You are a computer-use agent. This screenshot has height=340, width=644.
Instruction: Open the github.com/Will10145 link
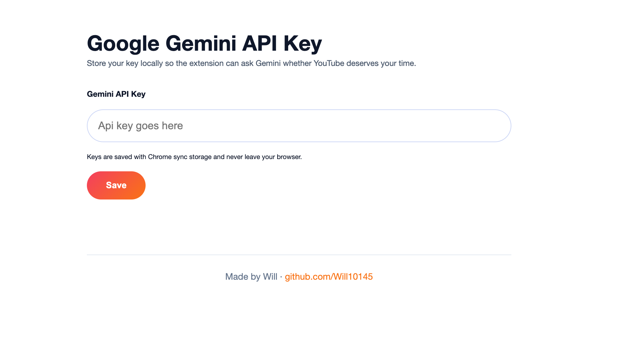329,277
